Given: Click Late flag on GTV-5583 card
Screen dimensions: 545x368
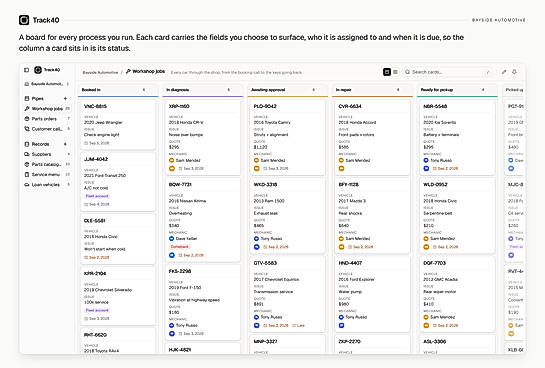Looking at the screenshot, I should tap(299, 326).
